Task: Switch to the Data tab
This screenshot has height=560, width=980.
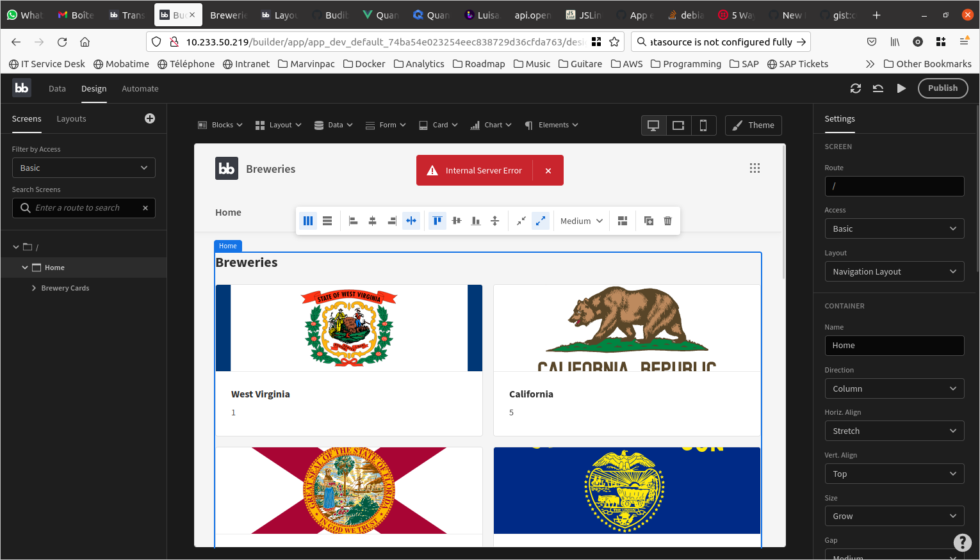Action: click(57, 89)
